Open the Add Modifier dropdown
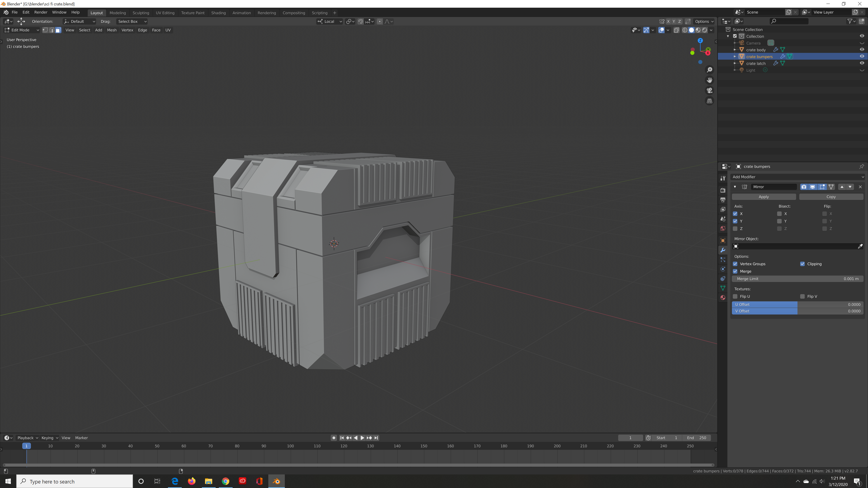The image size is (868, 488). coord(797,177)
